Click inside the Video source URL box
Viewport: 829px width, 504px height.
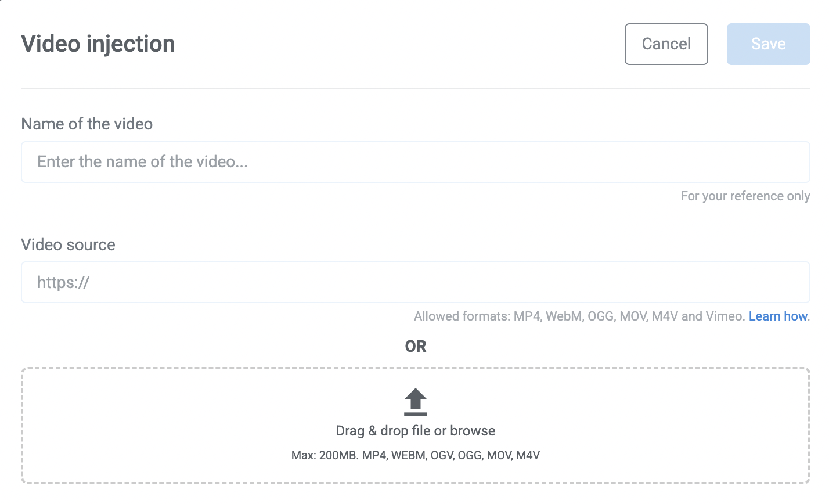coord(415,282)
